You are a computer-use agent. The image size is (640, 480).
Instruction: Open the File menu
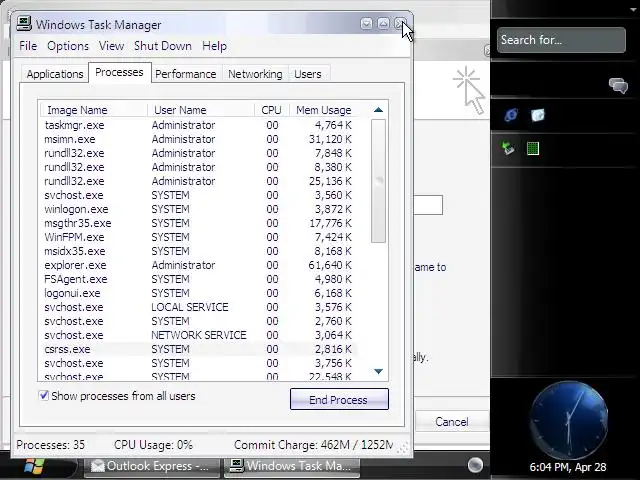coord(28,46)
